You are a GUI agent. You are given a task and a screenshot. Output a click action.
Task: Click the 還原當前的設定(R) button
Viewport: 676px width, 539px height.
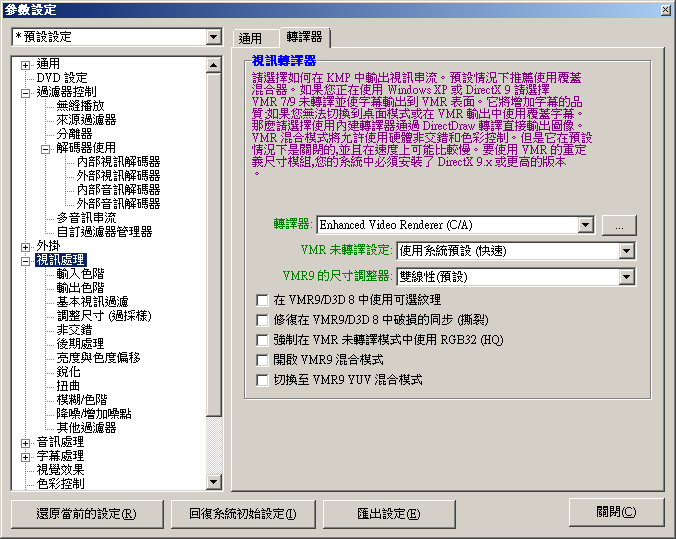point(87,514)
